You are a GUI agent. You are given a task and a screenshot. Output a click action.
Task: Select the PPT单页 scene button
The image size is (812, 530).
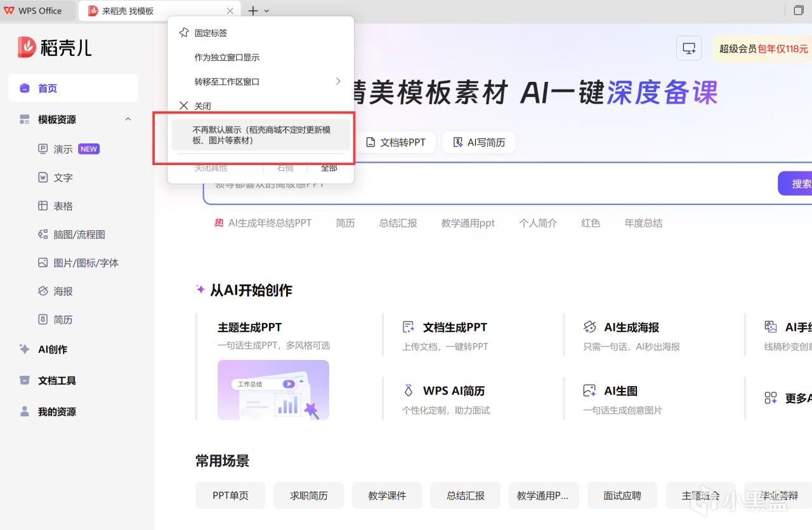coord(230,496)
